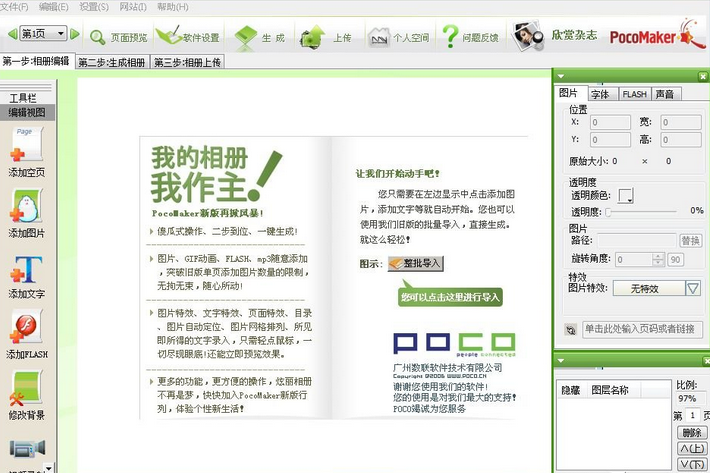Click the 路径 image path field
This screenshot has width=710, height=473.
pos(637,240)
